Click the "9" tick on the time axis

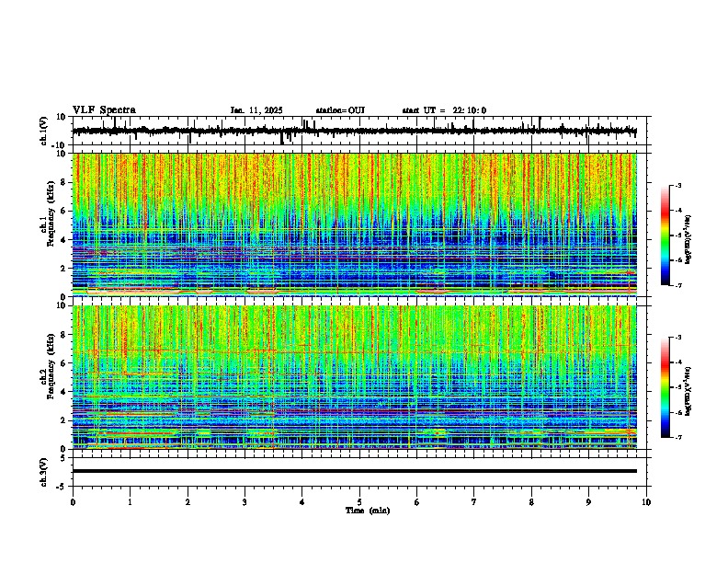[x=588, y=502]
